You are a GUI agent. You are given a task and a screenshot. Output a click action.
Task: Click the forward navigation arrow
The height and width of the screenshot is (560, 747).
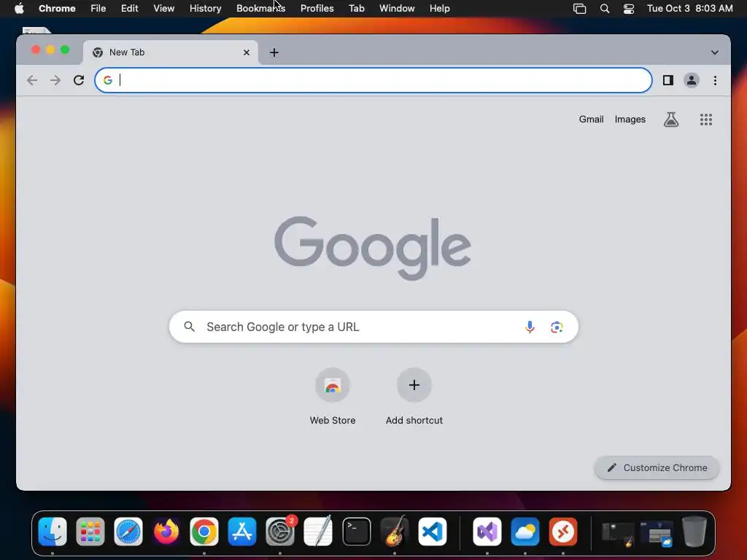[x=55, y=80]
